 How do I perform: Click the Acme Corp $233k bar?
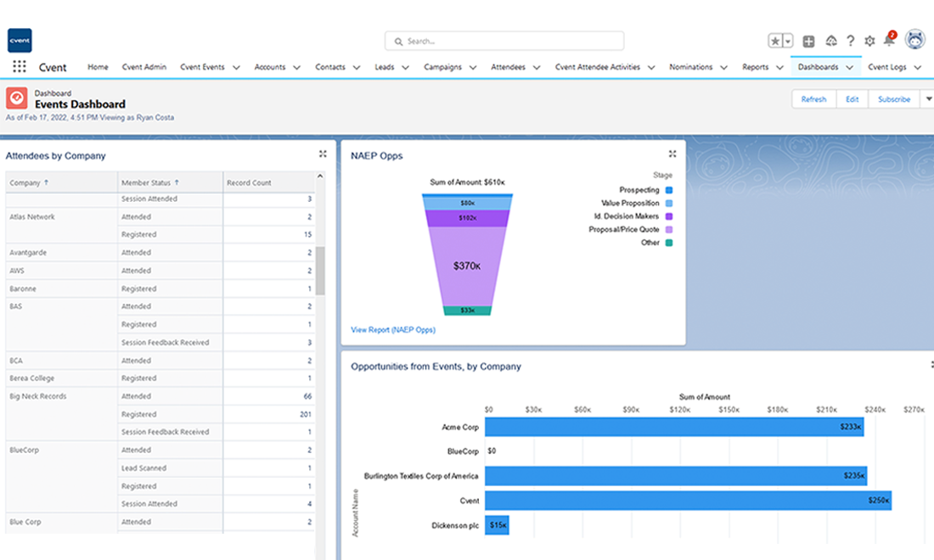click(x=674, y=427)
